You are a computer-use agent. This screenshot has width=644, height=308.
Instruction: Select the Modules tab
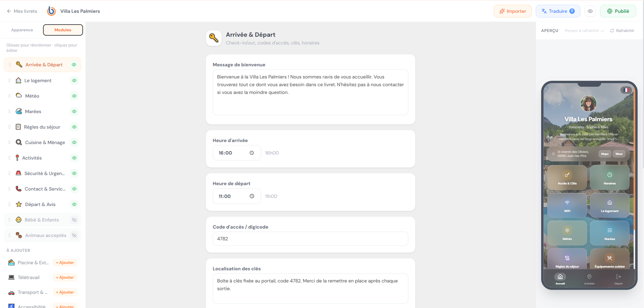[63, 30]
